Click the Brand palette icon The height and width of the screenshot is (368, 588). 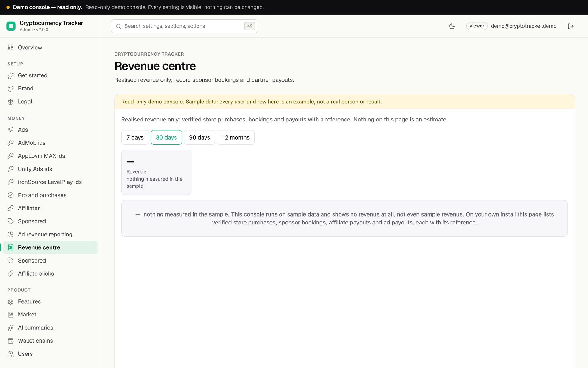[x=11, y=89]
